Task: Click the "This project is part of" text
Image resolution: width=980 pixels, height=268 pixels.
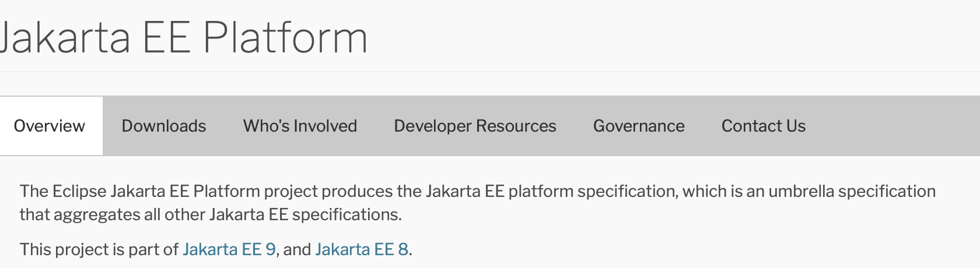Action: click(99, 249)
